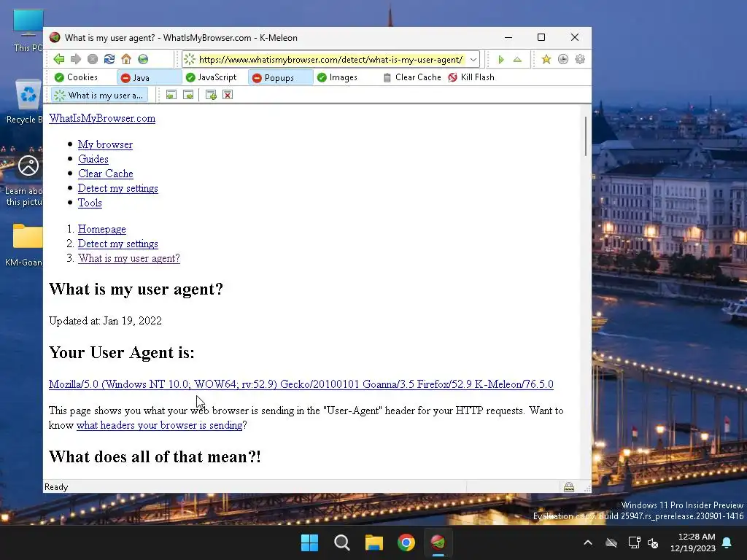Open the My browser link
The height and width of the screenshot is (560, 747).
click(105, 144)
